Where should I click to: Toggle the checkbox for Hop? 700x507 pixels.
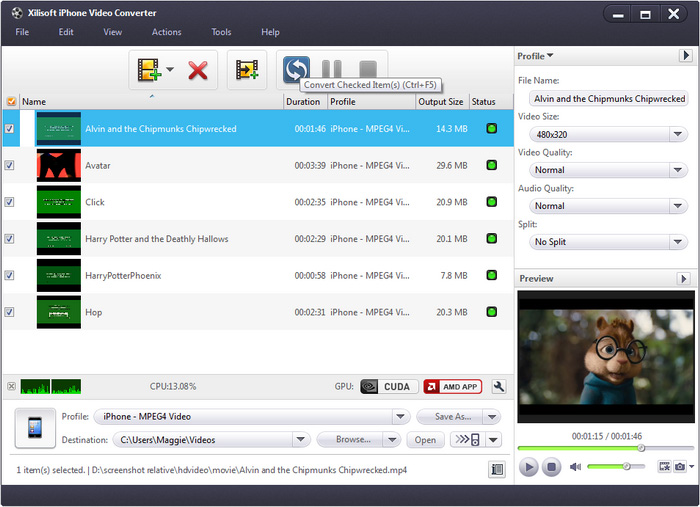click(10, 312)
